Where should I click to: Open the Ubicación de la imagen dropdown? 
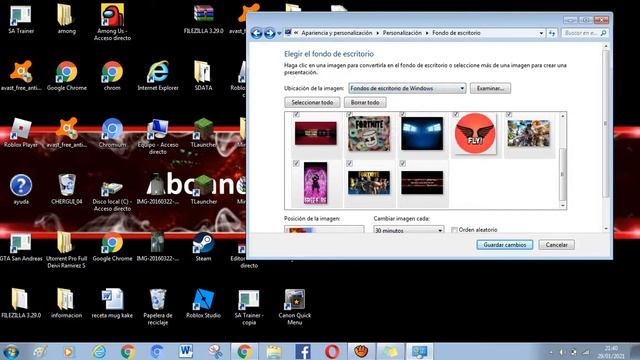pyautogui.click(x=407, y=88)
